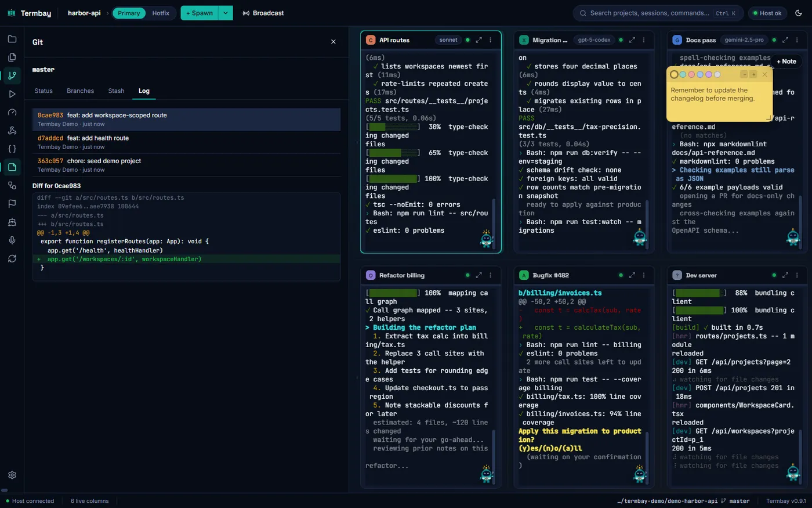Select commit d7addcd add health route

coord(186,142)
